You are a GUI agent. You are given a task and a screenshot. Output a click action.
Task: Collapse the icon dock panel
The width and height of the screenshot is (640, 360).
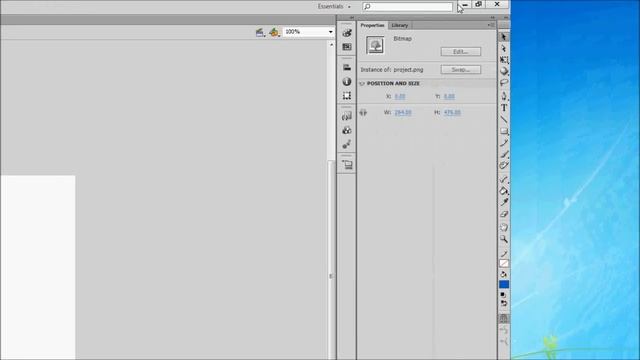tap(352, 18)
